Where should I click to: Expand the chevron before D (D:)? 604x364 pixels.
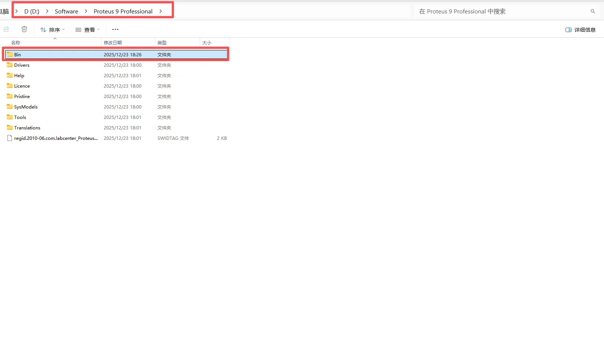17,12
